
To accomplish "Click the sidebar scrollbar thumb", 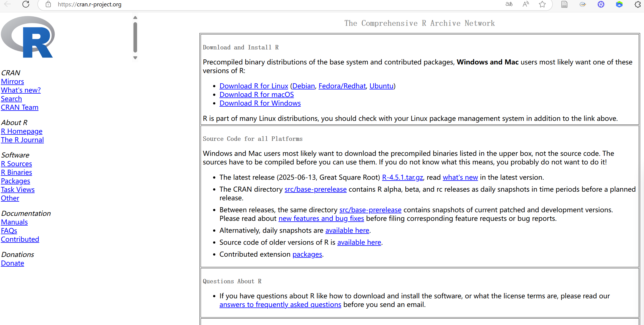I will click(x=135, y=37).
